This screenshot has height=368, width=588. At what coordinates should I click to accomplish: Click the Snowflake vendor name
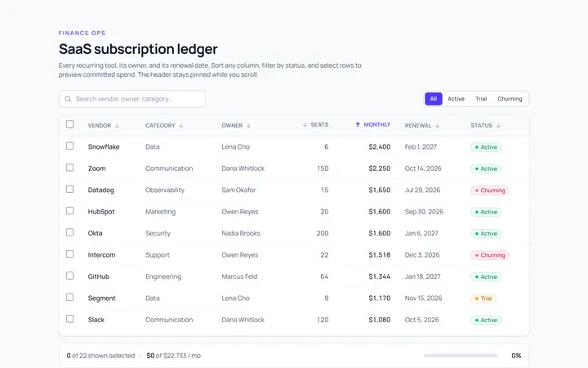[104, 147]
